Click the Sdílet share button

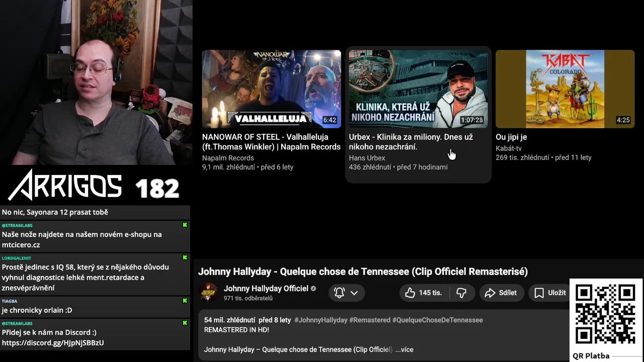501,293
